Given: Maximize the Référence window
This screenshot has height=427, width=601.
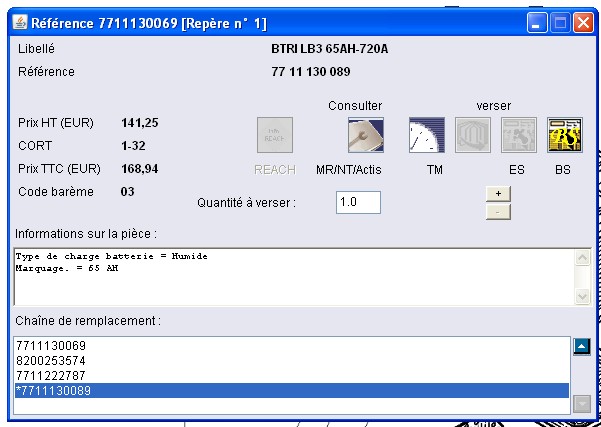Looking at the screenshot, I should (560, 21).
